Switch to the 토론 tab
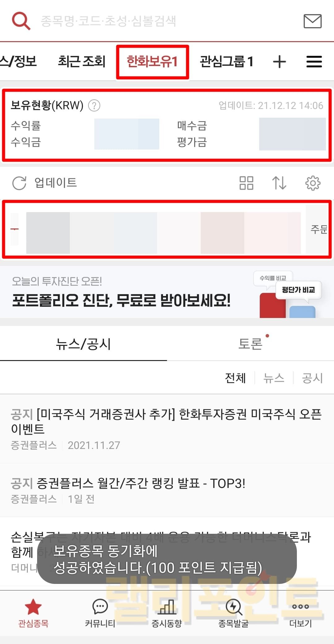This screenshot has height=644, width=334. (250, 344)
